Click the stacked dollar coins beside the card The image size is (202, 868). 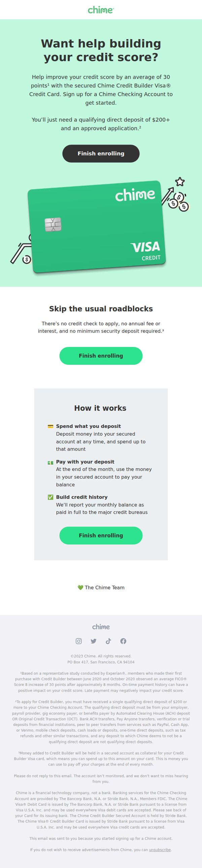[179, 202]
